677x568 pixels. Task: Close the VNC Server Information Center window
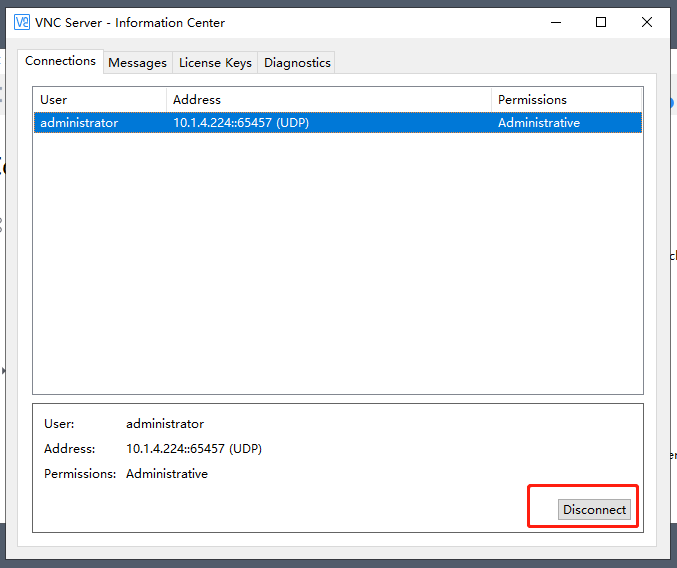pyautogui.click(x=647, y=22)
